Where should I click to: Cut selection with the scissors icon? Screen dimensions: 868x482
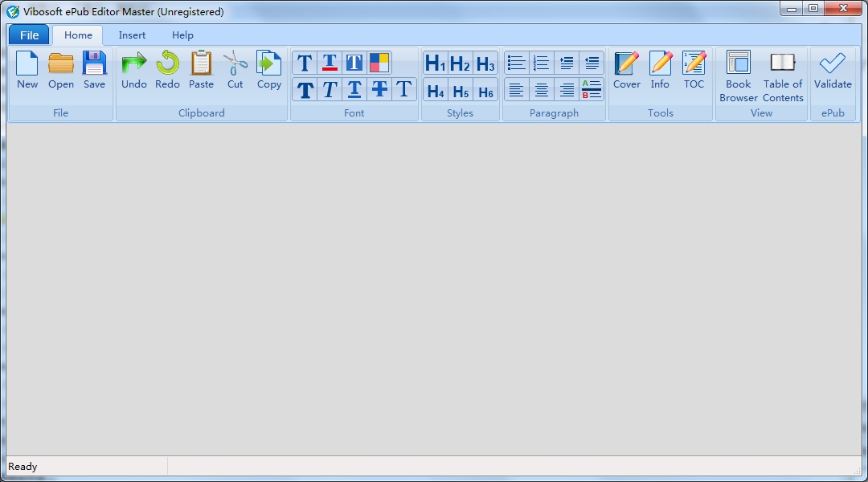click(235, 70)
